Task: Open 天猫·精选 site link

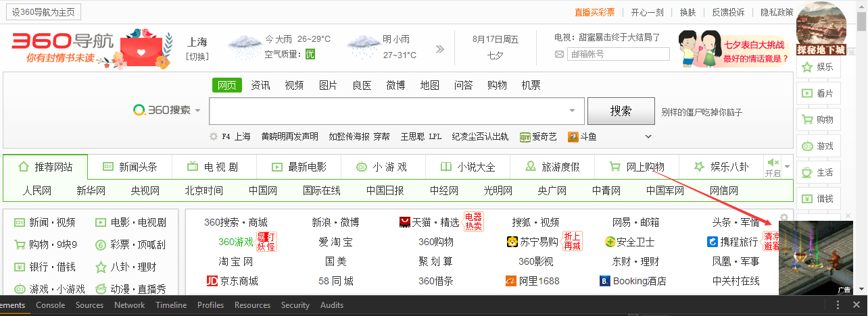Action: tap(429, 222)
